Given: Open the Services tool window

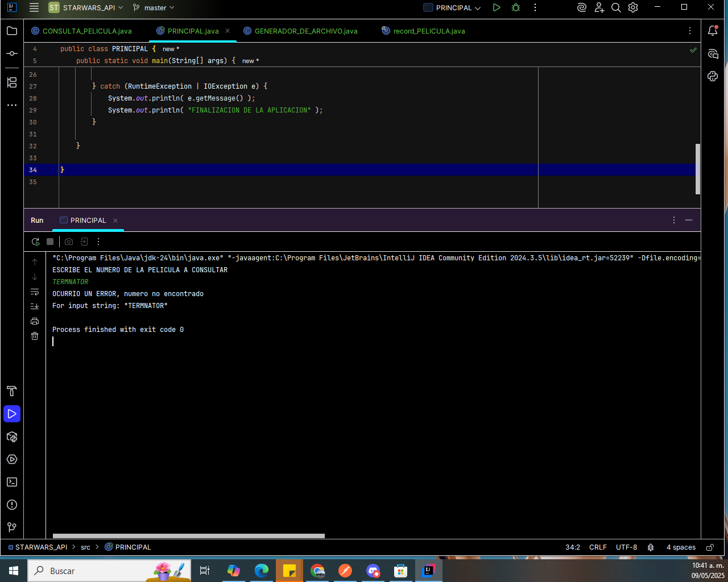Looking at the screenshot, I should pos(12,459).
